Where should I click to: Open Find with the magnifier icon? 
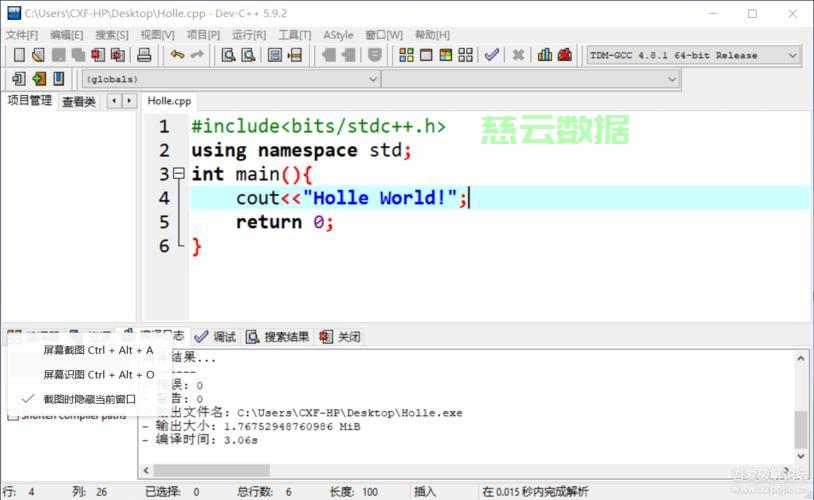(228, 55)
